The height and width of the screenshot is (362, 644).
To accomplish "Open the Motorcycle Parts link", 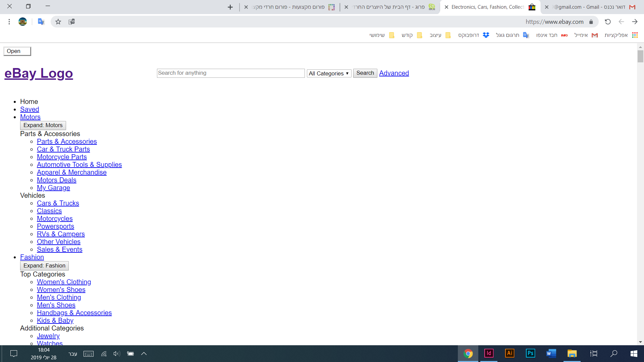I will click(62, 157).
